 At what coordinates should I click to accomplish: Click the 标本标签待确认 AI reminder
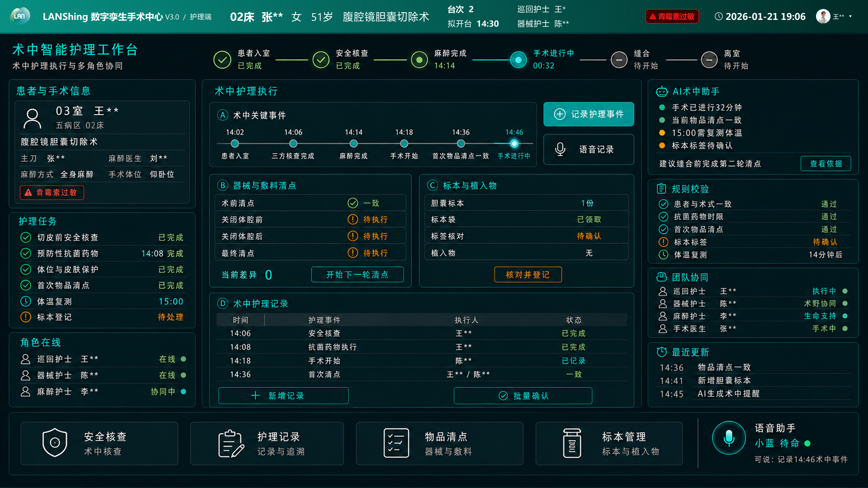coord(696,146)
